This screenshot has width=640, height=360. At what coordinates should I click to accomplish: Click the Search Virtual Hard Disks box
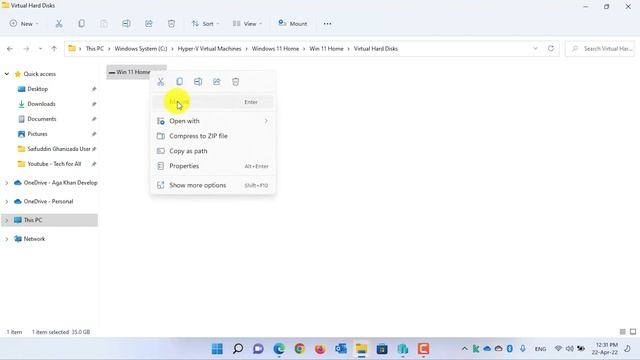click(600, 49)
